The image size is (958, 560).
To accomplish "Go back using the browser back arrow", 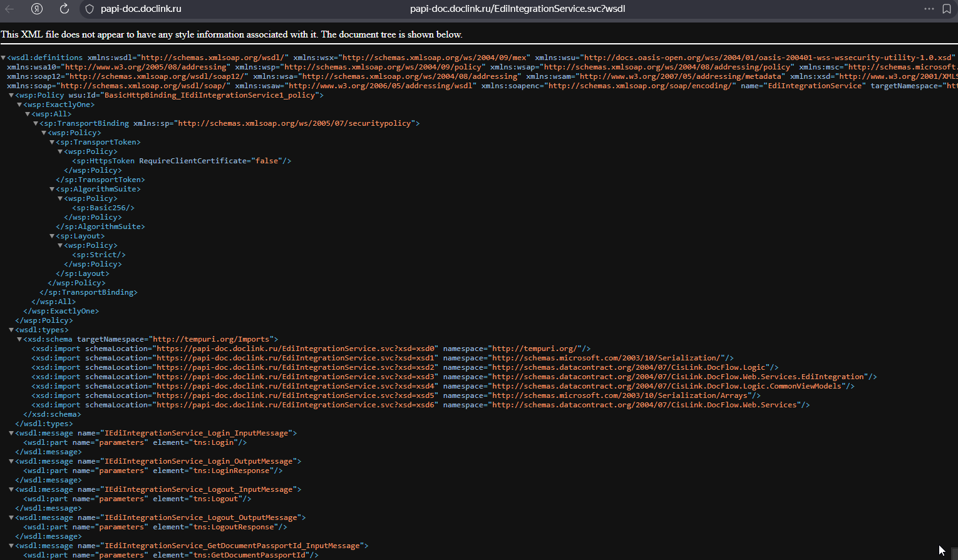I will [9, 9].
